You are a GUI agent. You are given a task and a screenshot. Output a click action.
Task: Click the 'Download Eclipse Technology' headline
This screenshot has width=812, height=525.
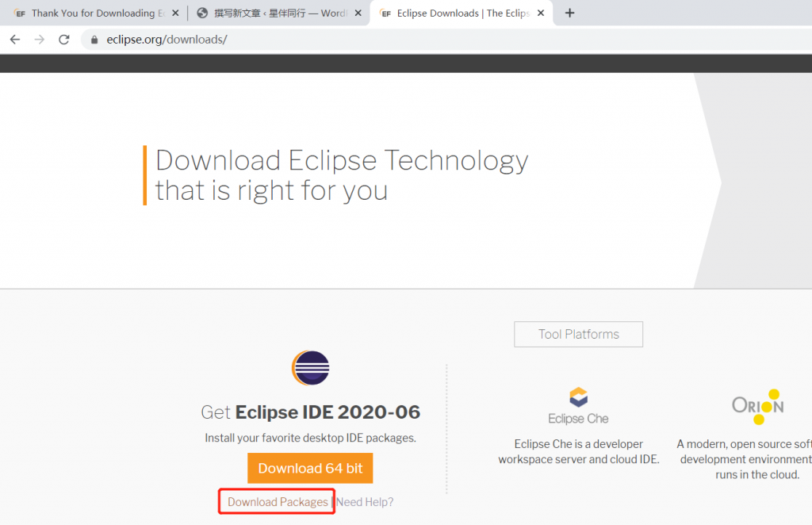(342, 175)
